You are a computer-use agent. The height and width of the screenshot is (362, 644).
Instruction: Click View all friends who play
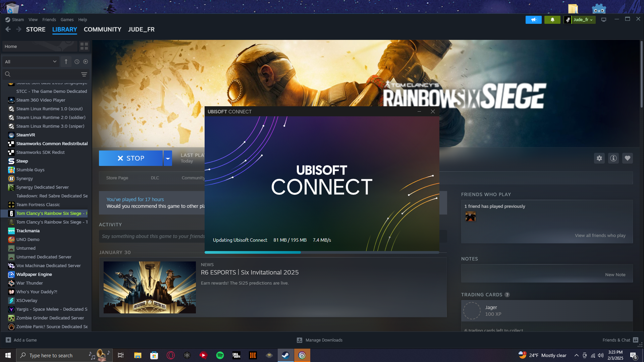pyautogui.click(x=600, y=236)
